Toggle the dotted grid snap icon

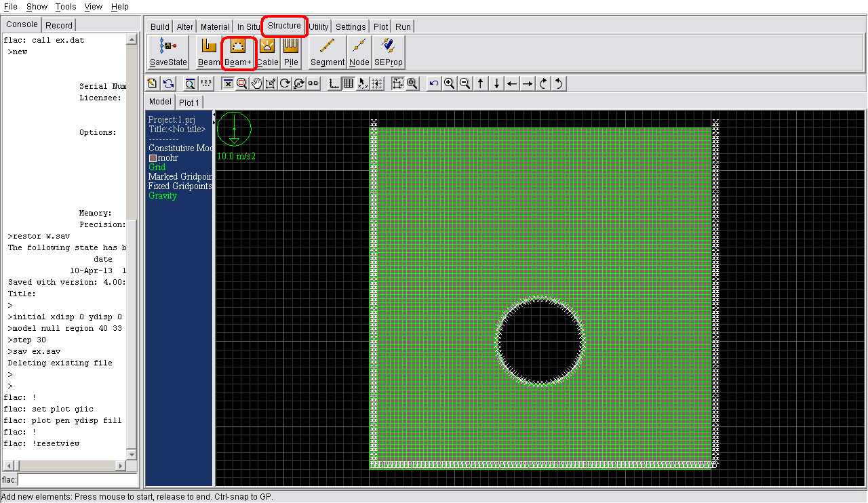[377, 83]
